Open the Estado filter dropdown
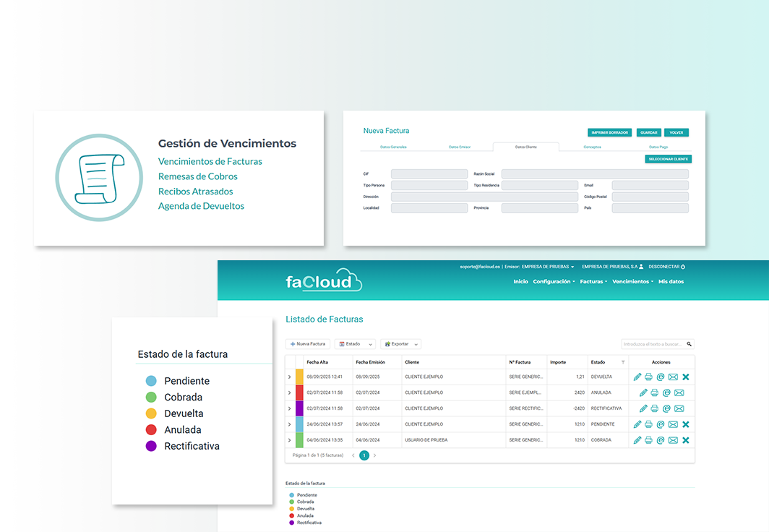 click(x=355, y=344)
